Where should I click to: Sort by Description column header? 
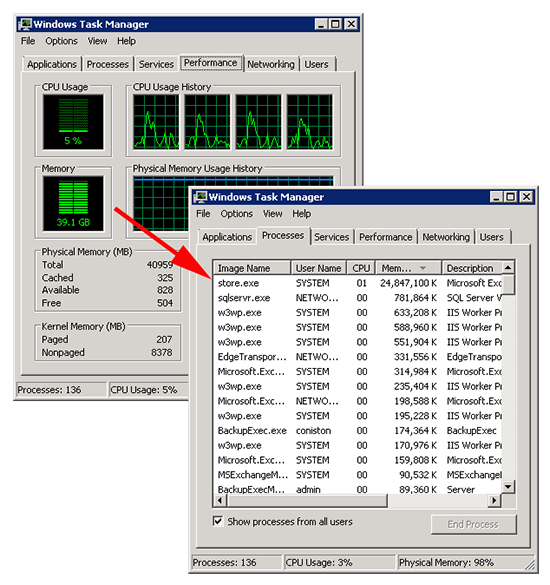coord(472,268)
